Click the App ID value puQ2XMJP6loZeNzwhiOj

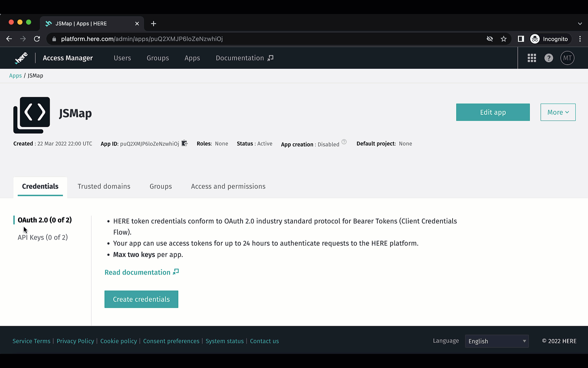[x=149, y=144]
